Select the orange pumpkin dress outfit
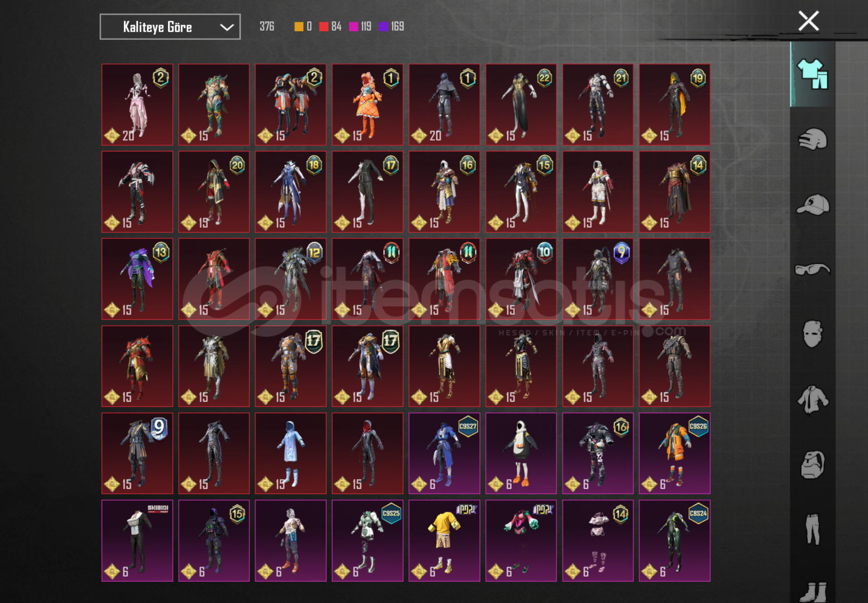The image size is (868, 603). click(368, 104)
